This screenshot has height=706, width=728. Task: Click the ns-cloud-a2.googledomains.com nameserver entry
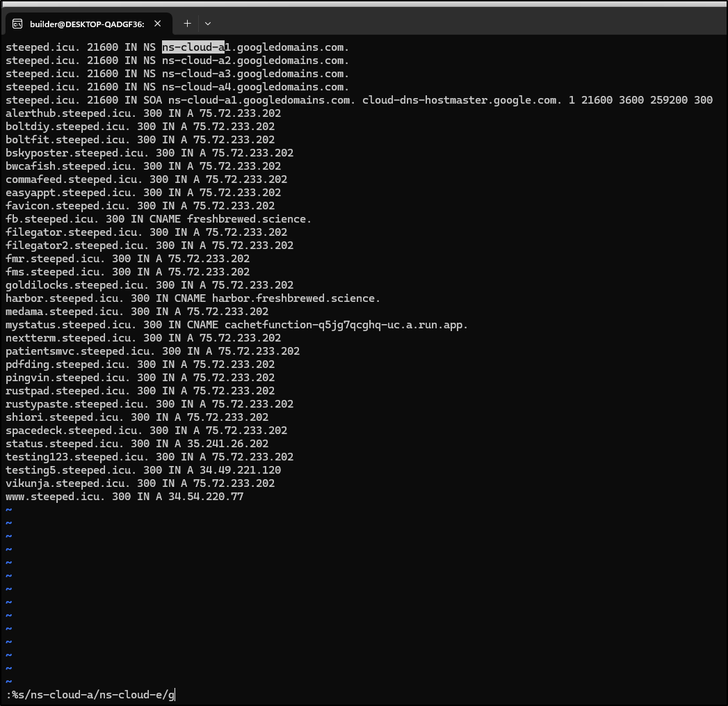255,61
